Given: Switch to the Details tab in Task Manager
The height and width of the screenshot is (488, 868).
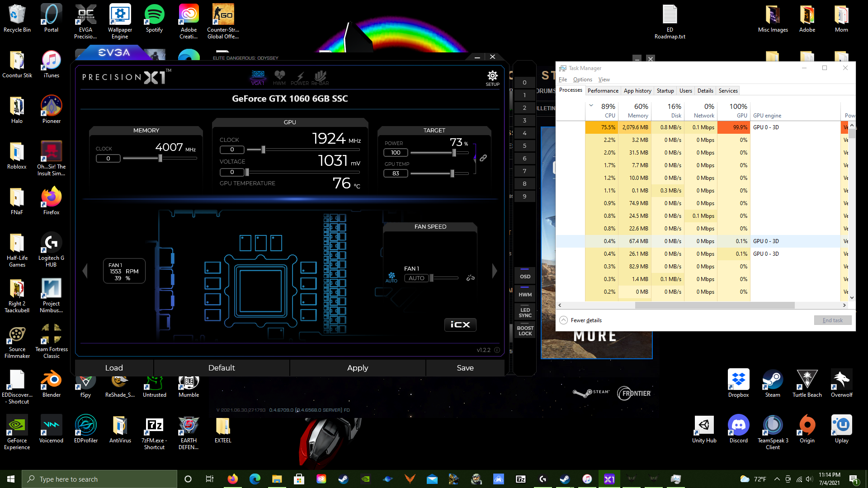Looking at the screenshot, I should pos(705,91).
